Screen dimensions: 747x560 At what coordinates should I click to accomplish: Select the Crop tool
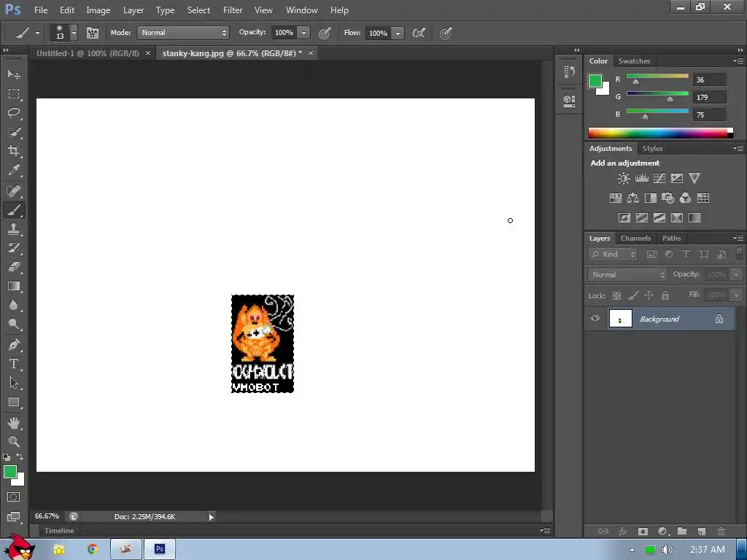point(14,151)
